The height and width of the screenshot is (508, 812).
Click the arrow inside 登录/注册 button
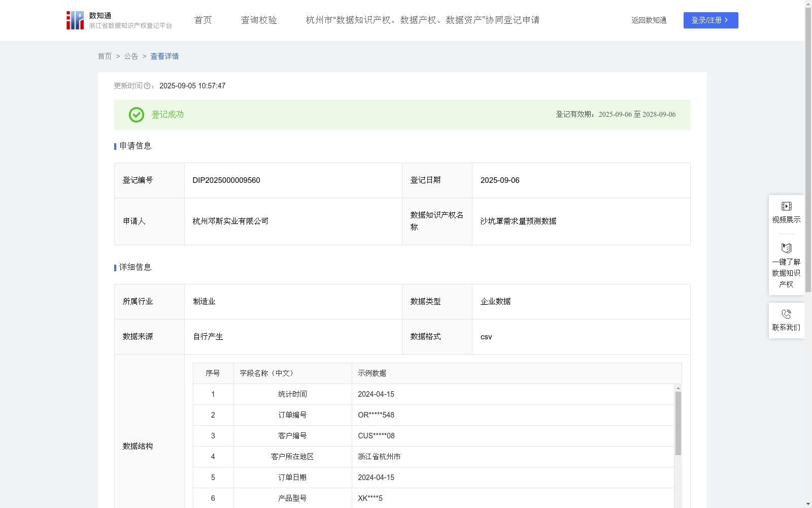point(727,20)
